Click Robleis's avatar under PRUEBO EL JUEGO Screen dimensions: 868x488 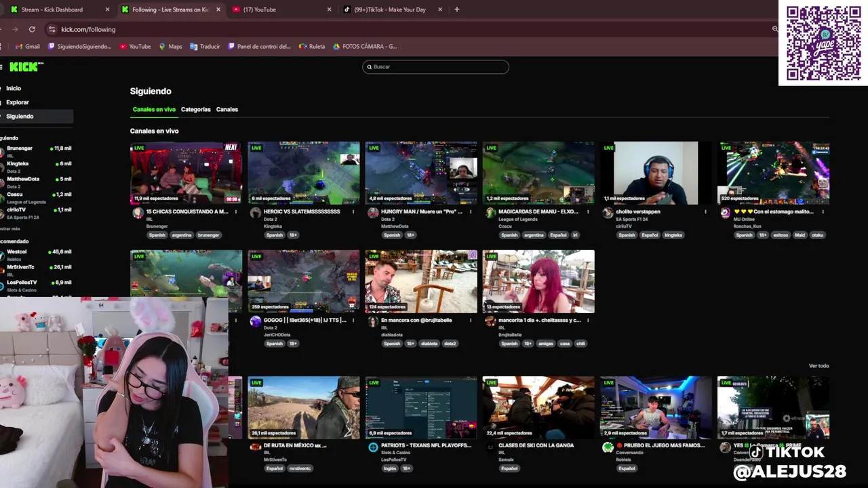(608, 447)
